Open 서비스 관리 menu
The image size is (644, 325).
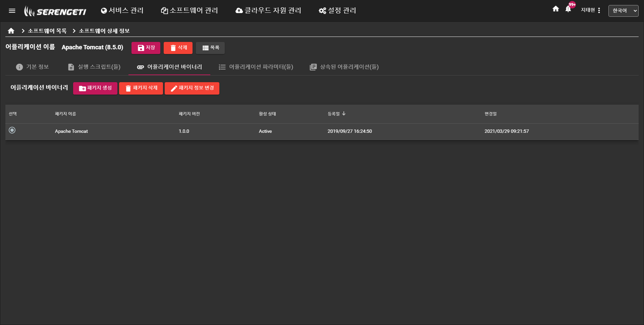122,11
